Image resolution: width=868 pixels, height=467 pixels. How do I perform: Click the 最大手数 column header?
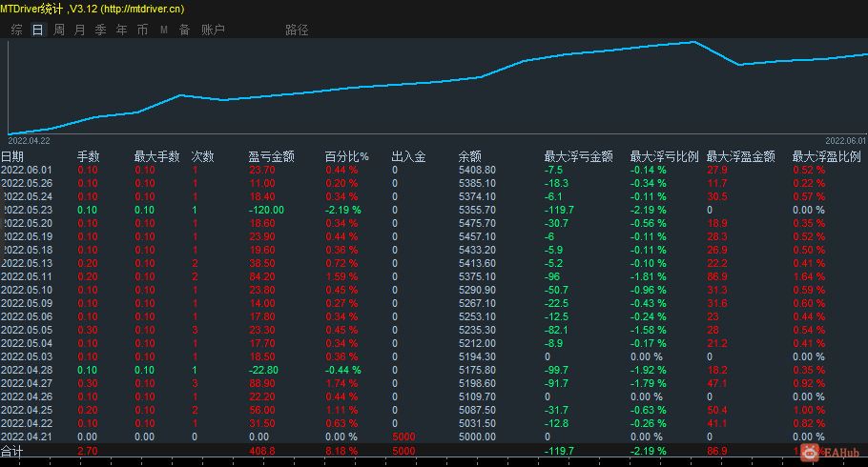point(157,156)
